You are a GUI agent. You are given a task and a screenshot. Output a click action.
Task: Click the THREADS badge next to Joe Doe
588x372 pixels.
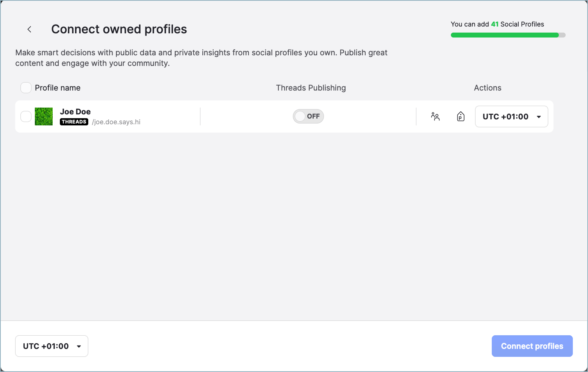pyautogui.click(x=74, y=122)
